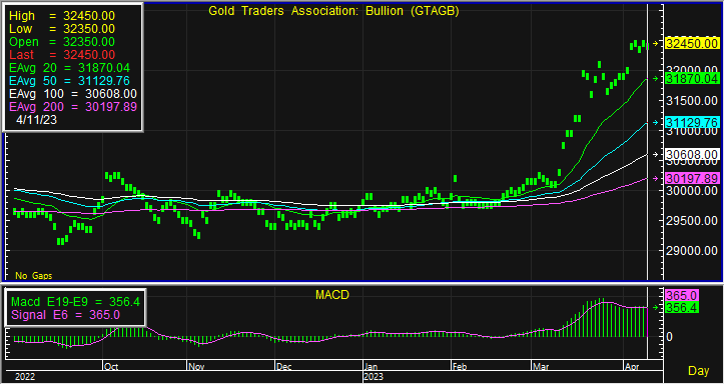Click the magenta 30197.89 axis value tag
The image size is (725, 385).
[692, 178]
